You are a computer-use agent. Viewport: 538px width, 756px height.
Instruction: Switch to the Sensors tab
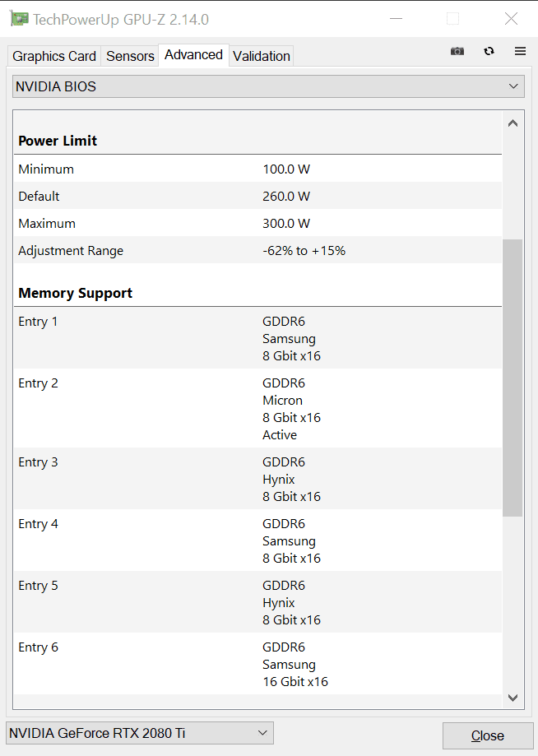(x=130, y=56)
